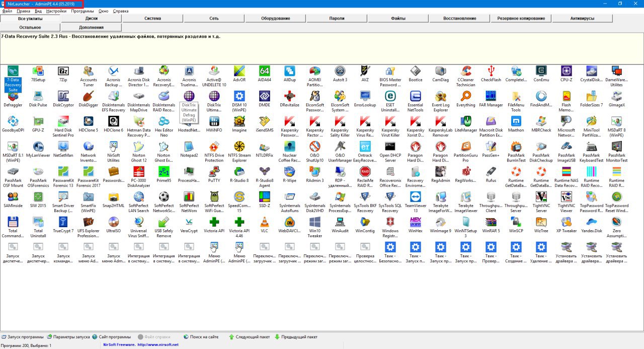Switch to the Оборудование tab
Viewport: 644px width, 349px height.
pyautogui.click(x=276, y=19)
